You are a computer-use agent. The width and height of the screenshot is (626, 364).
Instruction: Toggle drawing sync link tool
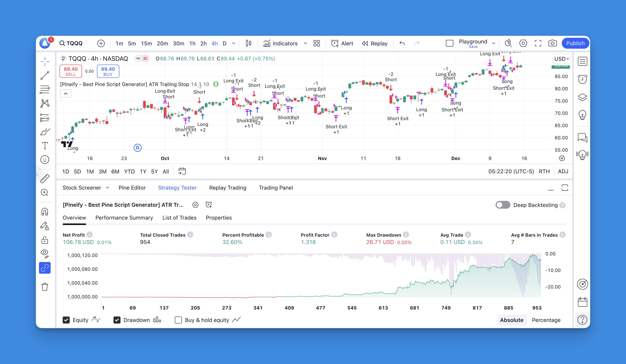click(x=45, y=268)
